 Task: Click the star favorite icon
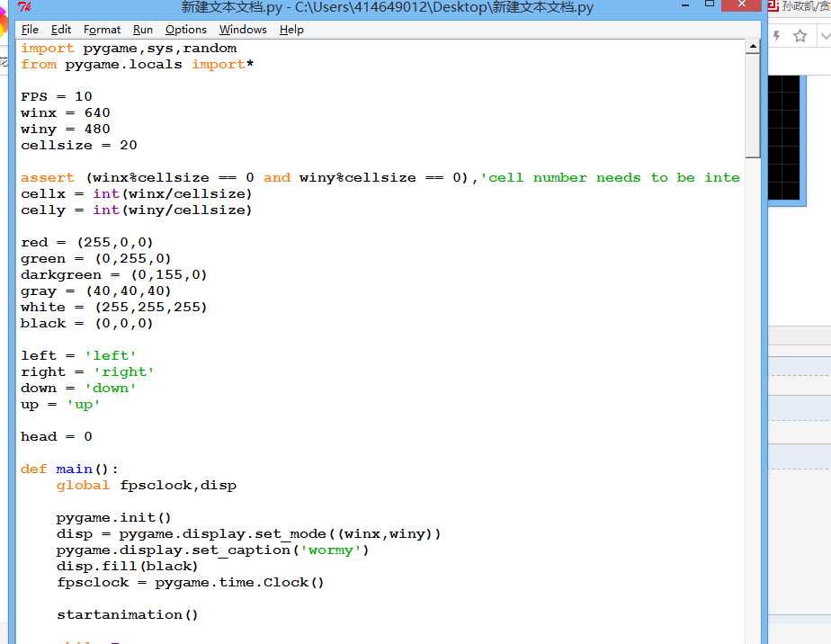800,36
